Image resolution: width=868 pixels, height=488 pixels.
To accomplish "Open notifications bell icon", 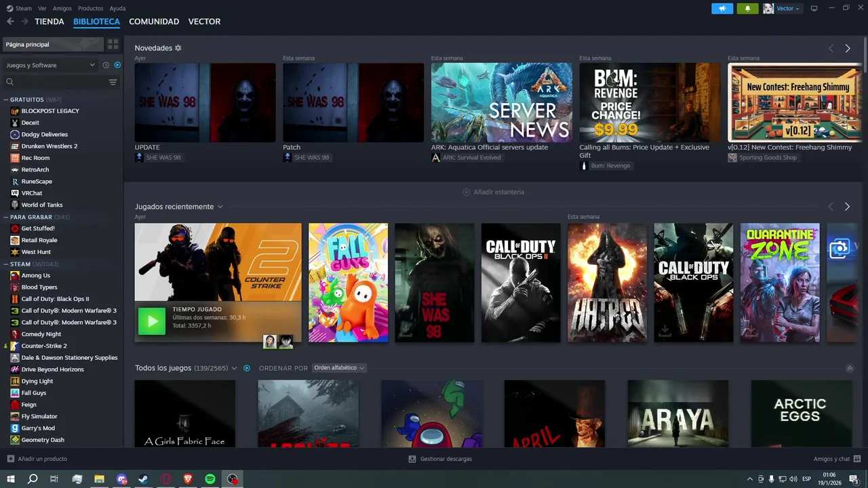I will (747, 8).
